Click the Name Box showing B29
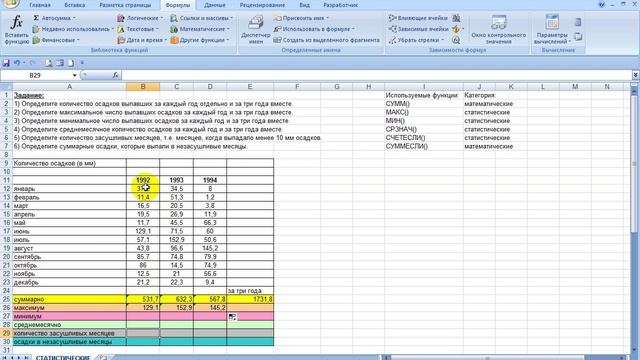 tap(36, 76)
